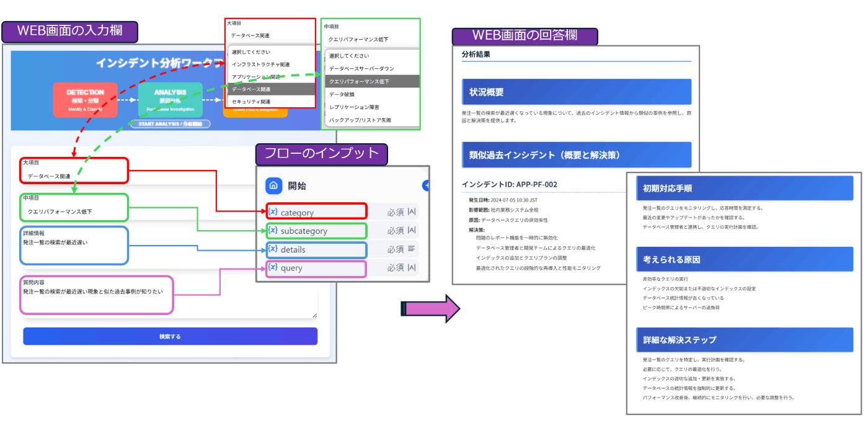Click the {x} variable icon for subcategory
Image resolution: width=868 pixels, height=431 pixels.
(x=273, y=231)
